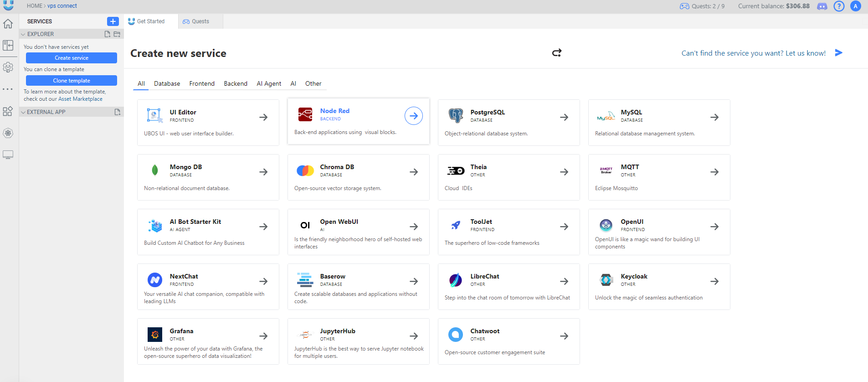Select the Database category filter

167,83
